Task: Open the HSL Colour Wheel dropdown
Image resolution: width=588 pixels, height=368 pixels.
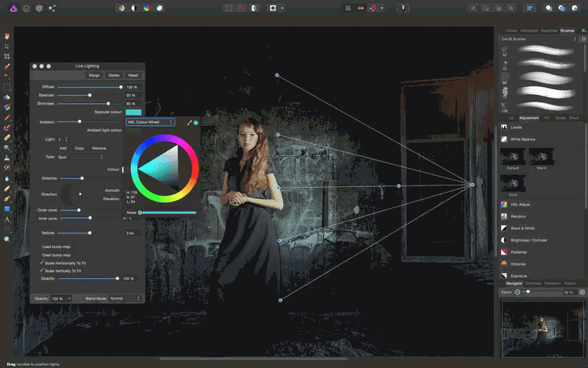Action: click(151, 122)
